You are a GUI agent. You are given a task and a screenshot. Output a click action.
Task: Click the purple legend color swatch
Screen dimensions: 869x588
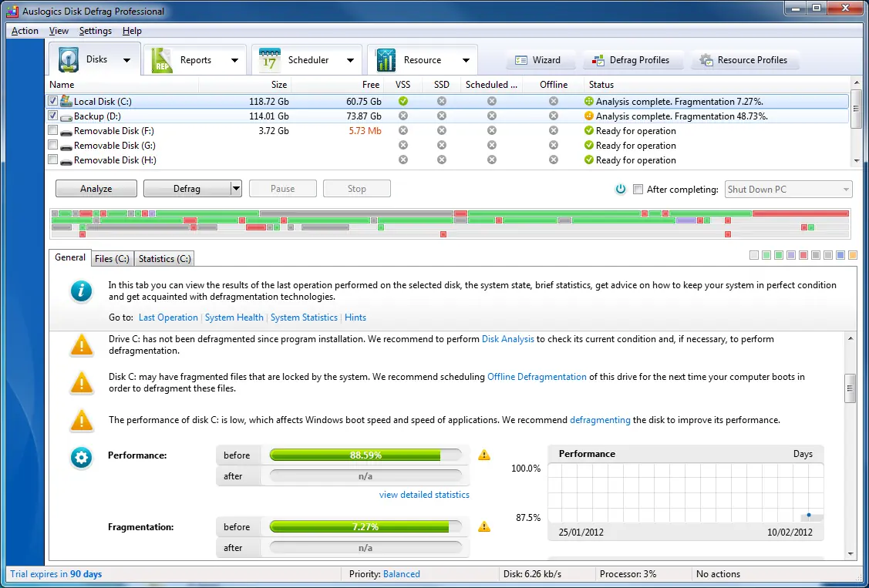pos(791,255)
